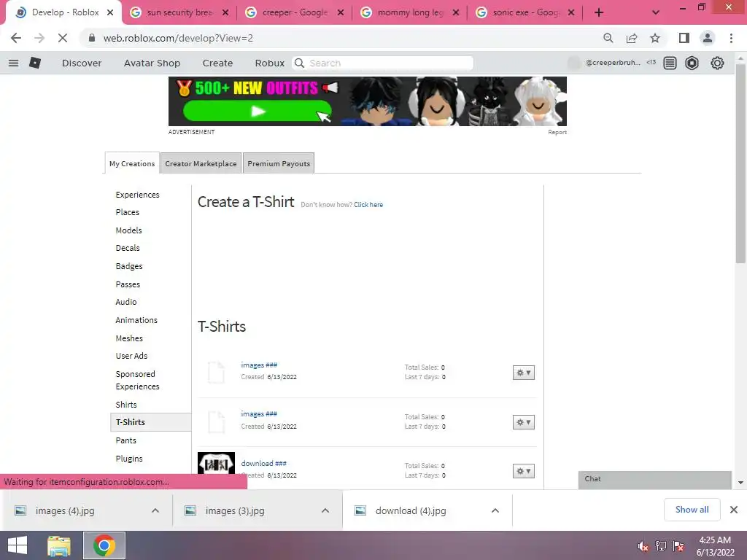Open a new browser tab
This screenshot has width=747, height=560.
(599, 12)
